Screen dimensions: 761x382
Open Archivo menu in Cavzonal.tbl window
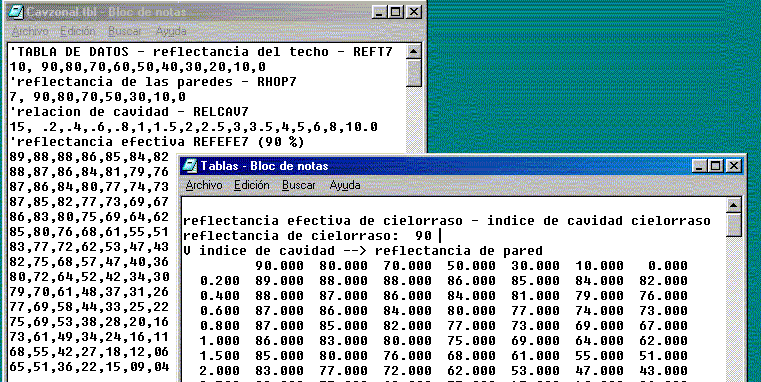[x=30, y=31]
